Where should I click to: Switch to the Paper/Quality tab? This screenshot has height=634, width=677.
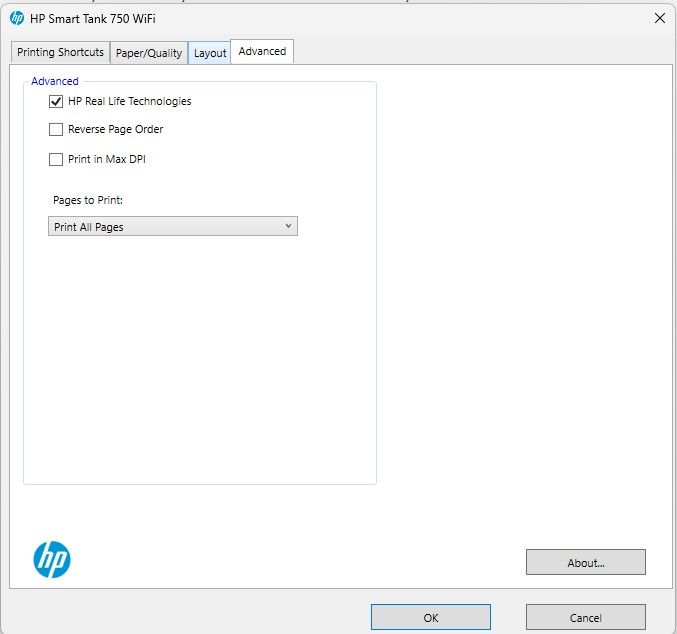point(149,53)
